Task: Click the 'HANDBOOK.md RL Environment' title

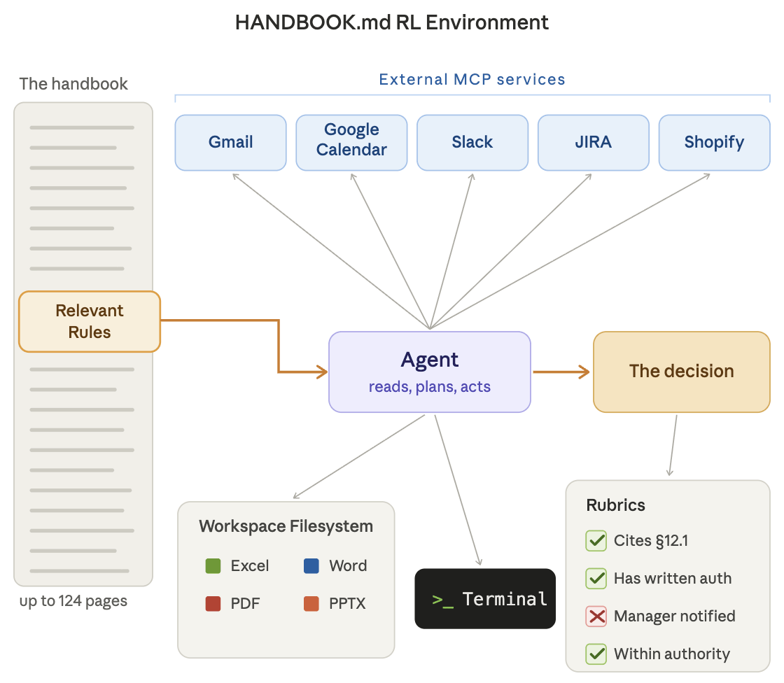Action: tap(392, 23)
